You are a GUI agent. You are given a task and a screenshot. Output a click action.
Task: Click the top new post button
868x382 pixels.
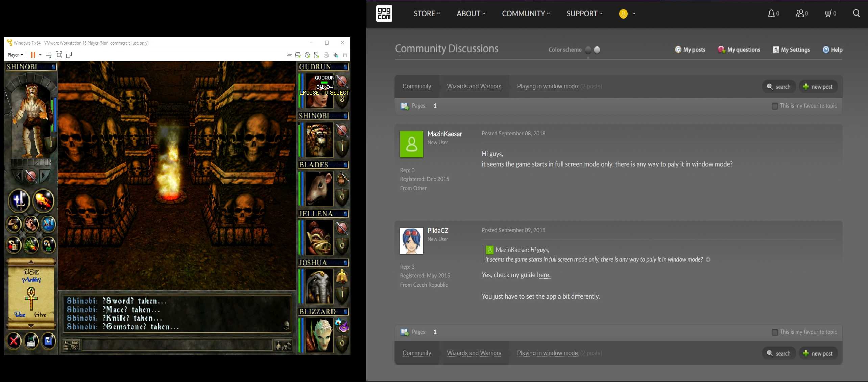click(x=818, y=87)
